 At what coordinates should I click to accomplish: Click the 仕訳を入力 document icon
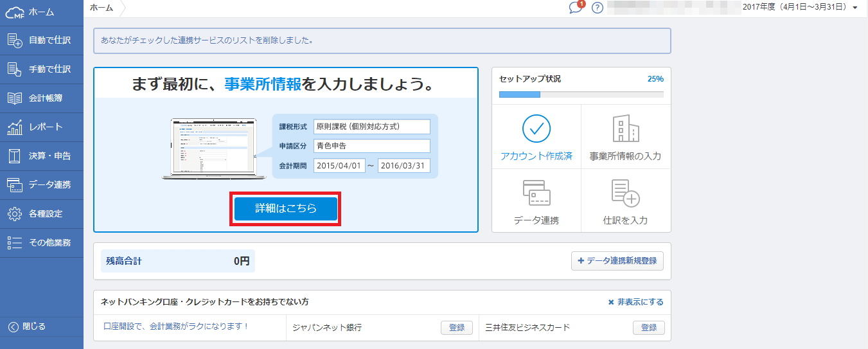(x=625, y=193)
